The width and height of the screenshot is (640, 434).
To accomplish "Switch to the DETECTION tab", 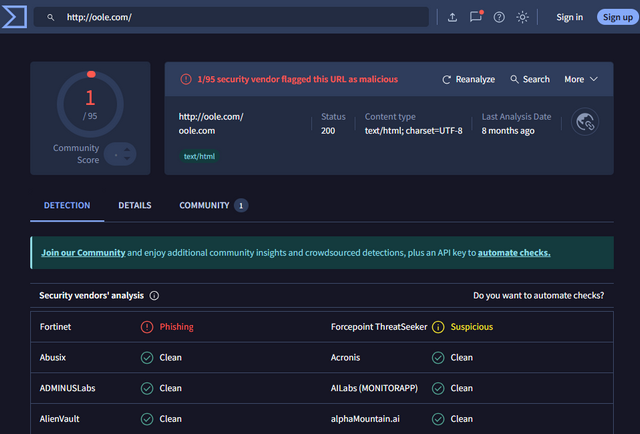I will click(67, 205).
